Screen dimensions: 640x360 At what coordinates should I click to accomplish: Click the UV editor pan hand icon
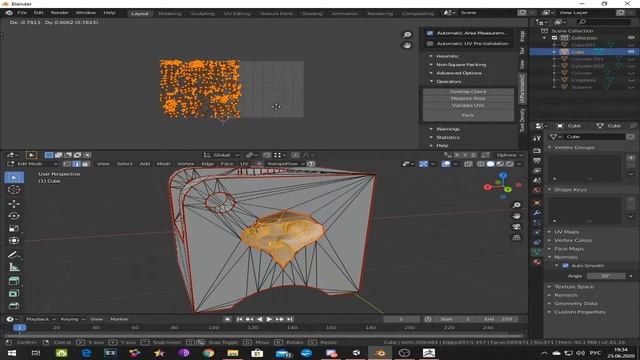coord(407,45)
